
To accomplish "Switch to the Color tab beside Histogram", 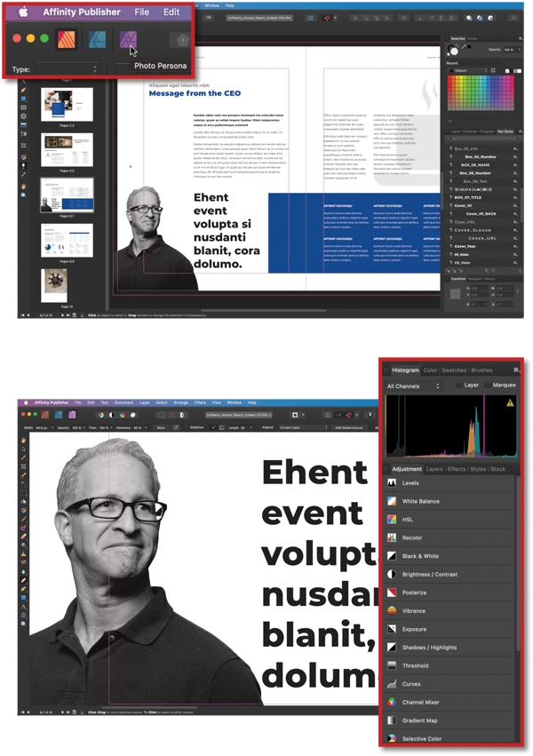I will pyautogui.click(x=430, y=370).
